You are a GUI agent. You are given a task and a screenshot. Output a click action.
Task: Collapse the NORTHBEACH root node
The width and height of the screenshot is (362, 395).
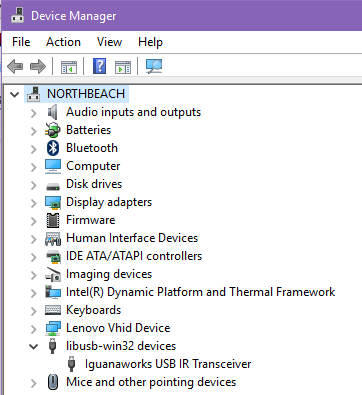coord(14,95)
